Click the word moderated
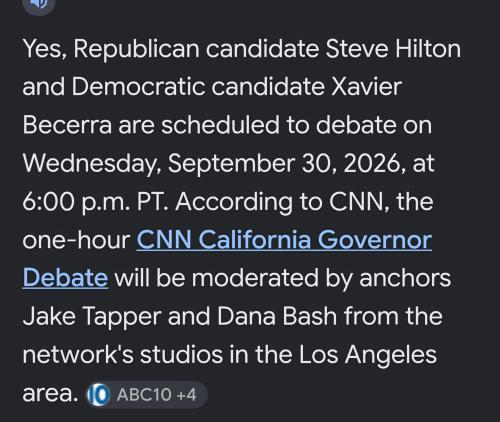This screenshot has height=422, width=500. (x=255, y=278)
